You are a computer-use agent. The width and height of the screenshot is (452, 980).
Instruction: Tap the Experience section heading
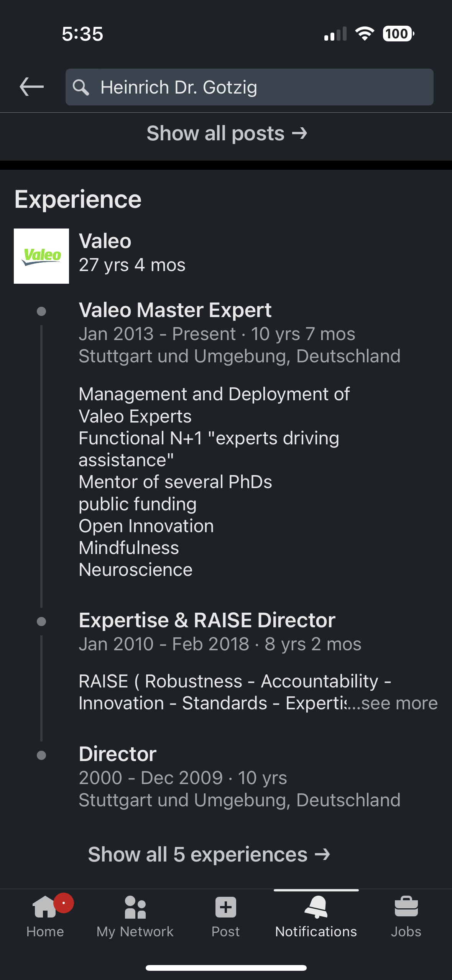pyautogui.click(x=78, y=200)
